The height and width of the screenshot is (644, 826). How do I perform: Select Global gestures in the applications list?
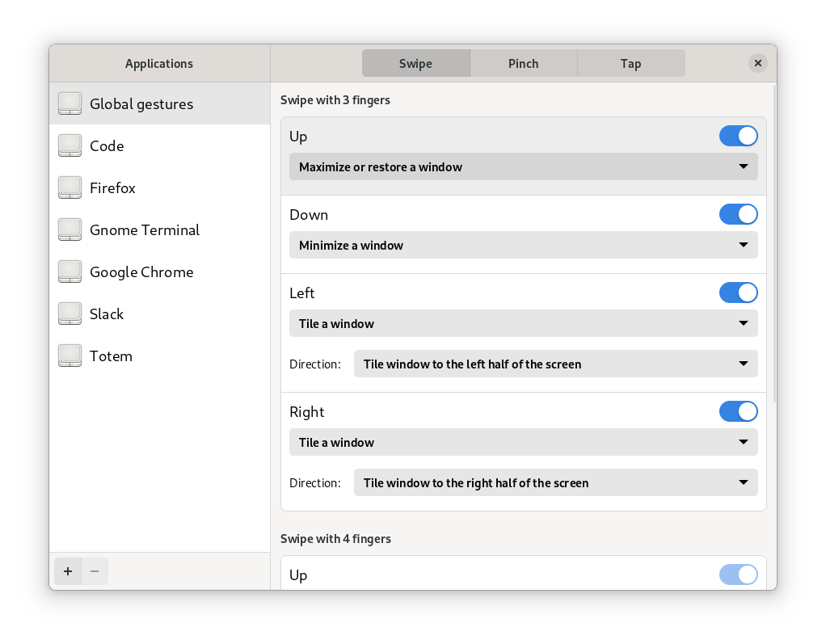tap(159, 103)
